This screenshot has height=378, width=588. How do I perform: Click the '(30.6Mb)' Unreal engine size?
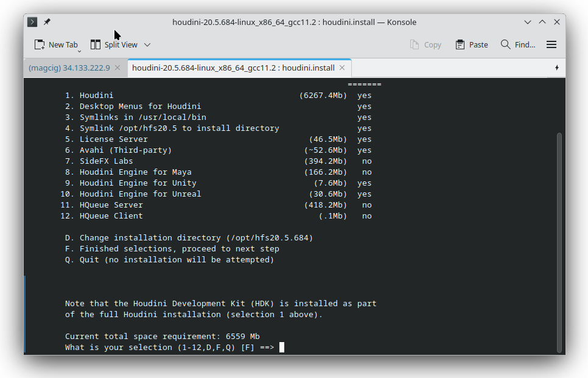328,194
